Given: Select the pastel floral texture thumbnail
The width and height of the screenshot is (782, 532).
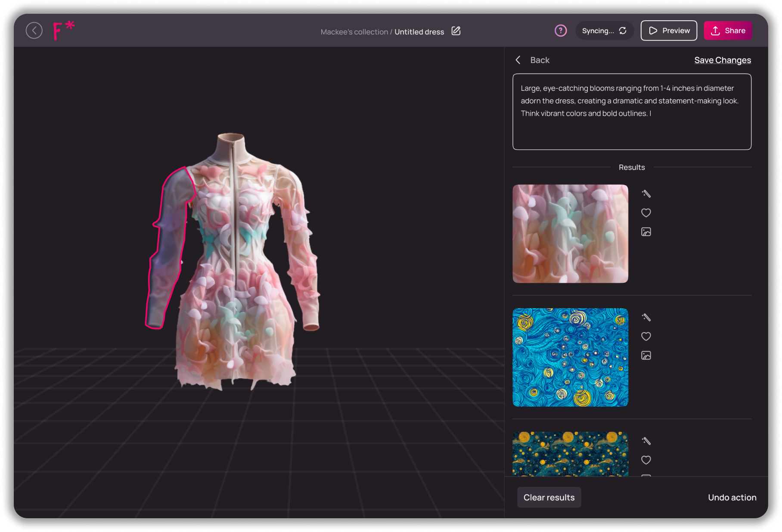Looking at the screenshot, I should pos(570,234).
